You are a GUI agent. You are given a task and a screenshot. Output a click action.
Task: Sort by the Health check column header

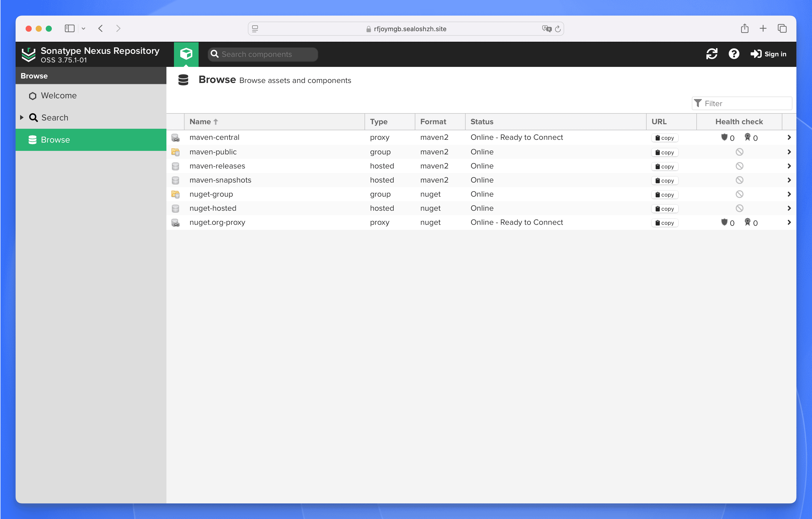[x=739, y=122]
